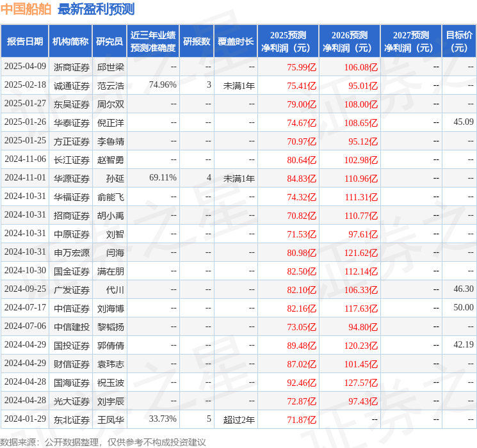Click the 目标价 column header
The height and width of the screenshot is (448, 477).
click(459, 42)
